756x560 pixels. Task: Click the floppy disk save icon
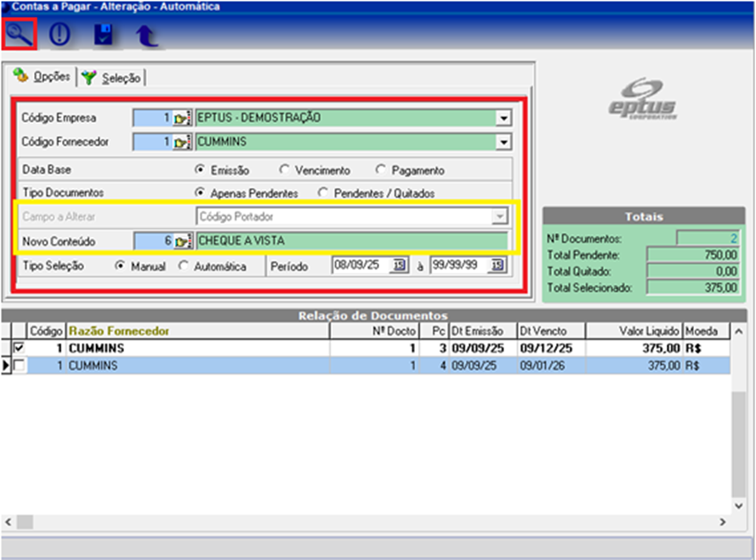click(x=103, y=35)
